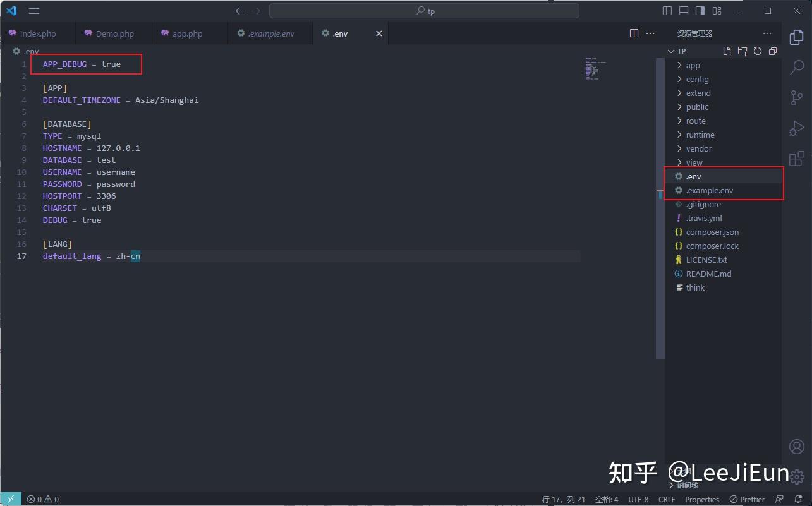Screen dimensions: 812x506
Task: Change the CRLF line ending setting
Action: pos(666,499)
